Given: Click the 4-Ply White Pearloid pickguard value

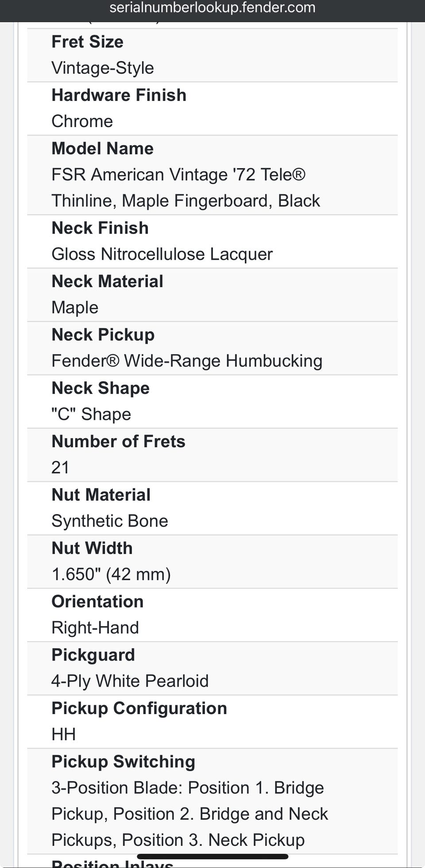Looking at the screenshot, I should click(130, 681).
